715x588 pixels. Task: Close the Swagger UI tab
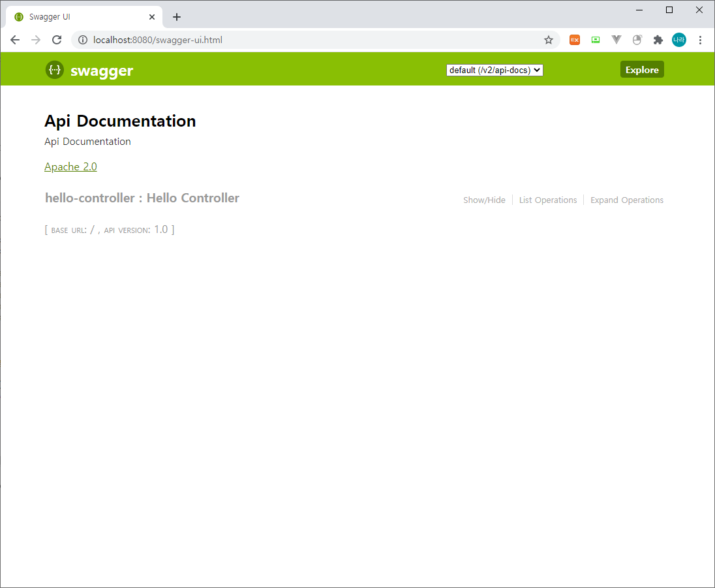tap(152, 17)
